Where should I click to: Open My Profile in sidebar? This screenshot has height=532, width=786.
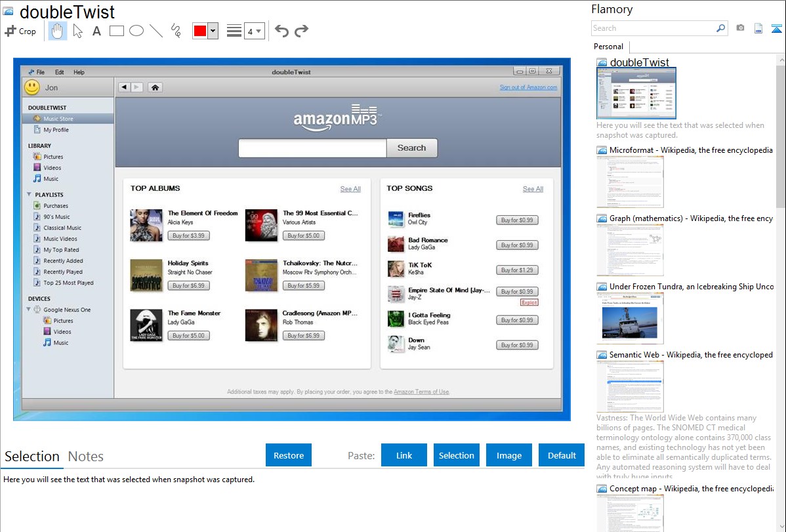point(56,130)
